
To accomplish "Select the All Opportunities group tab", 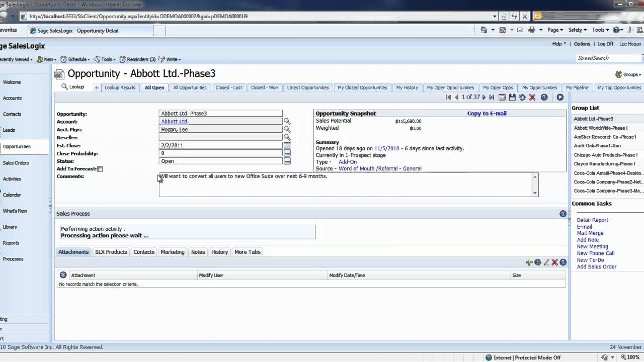I will (190, 87).
